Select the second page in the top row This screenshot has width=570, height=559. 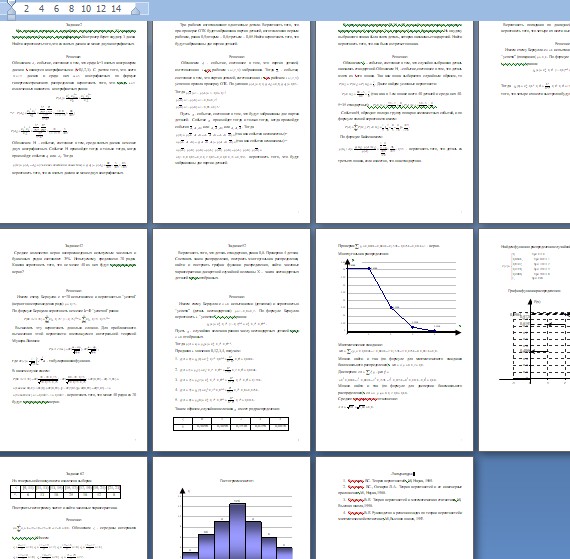[231, 122]
